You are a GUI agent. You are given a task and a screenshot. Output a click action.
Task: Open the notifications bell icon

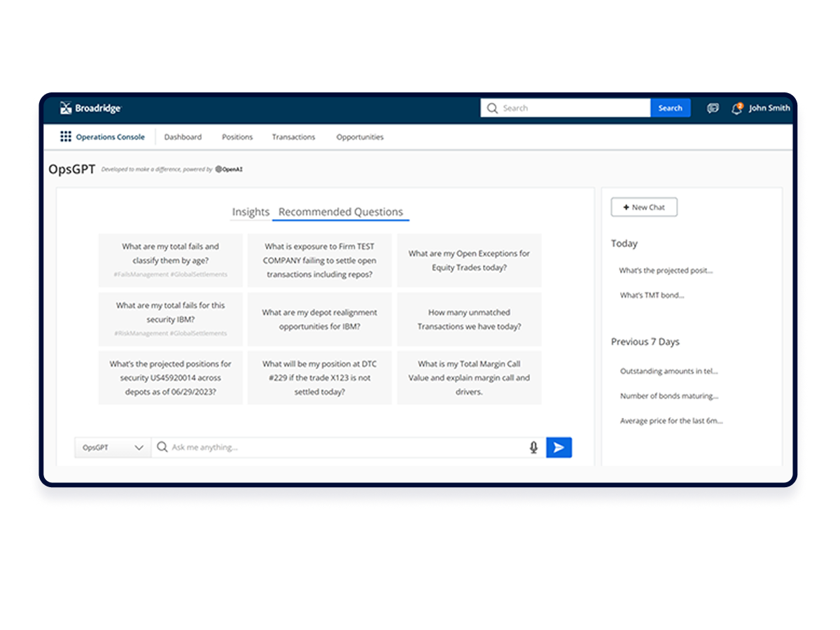[736, 108]
